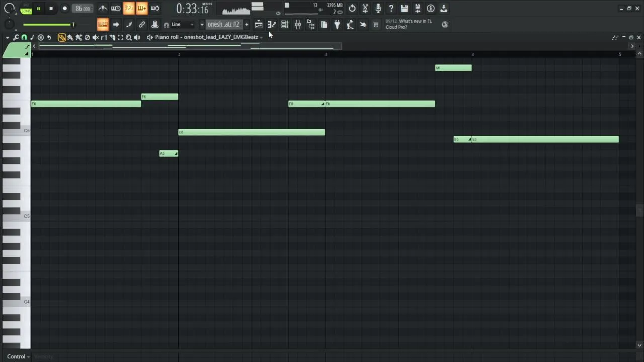The height and width of the screenshot is (362, 644).
Task: Toggle piano roll snap magnet icon
Action: [24, 37]
